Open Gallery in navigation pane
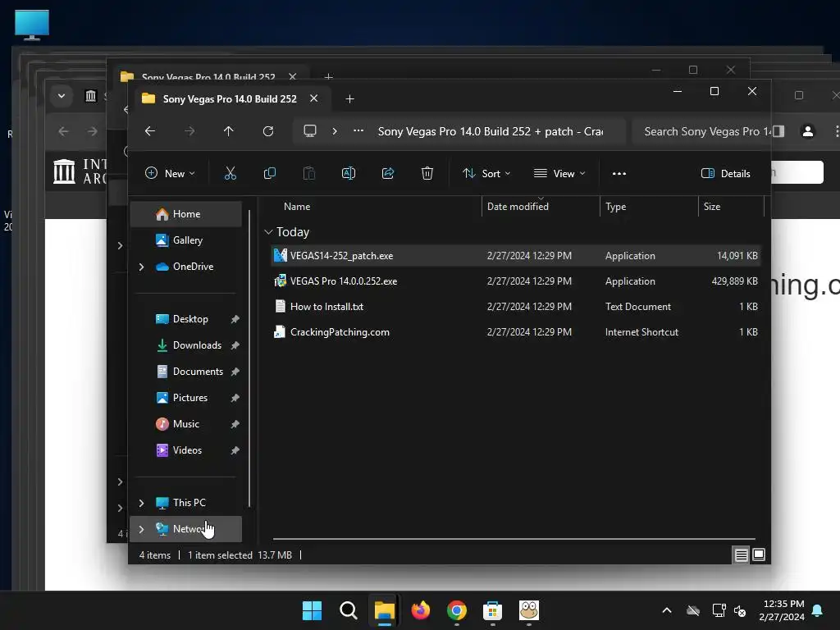Screen dimensions: 840x630 click(x=186, y=240)
